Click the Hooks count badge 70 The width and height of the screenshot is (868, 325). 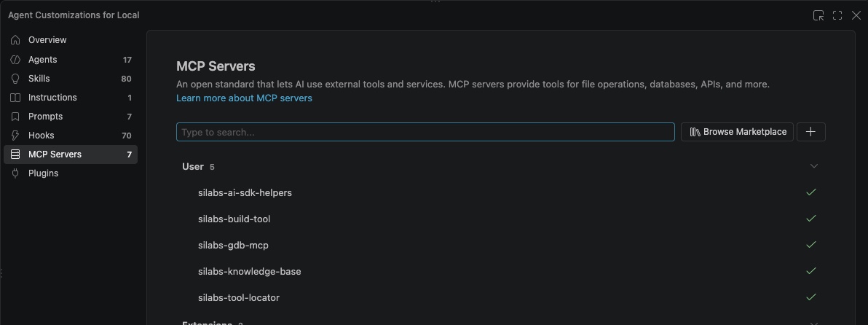(x=126, y=136)
